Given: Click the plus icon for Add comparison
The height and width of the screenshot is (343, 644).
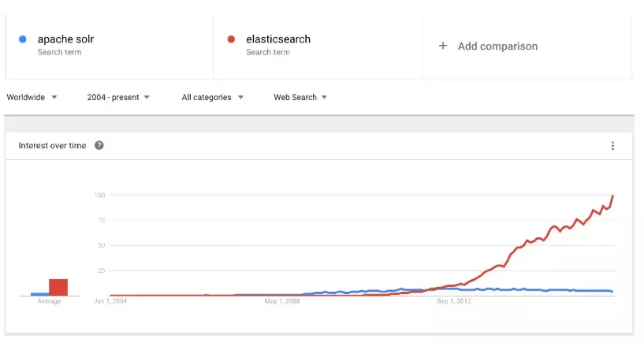Looking at the screenshot, I should (x=443, y=46).
